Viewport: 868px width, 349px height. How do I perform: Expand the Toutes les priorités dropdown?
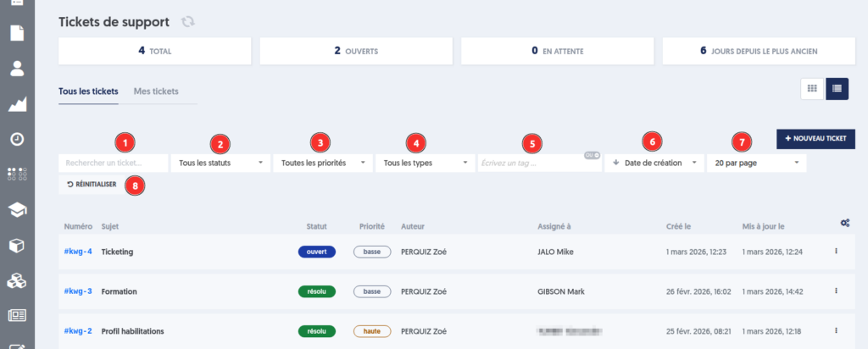point(322,162)
